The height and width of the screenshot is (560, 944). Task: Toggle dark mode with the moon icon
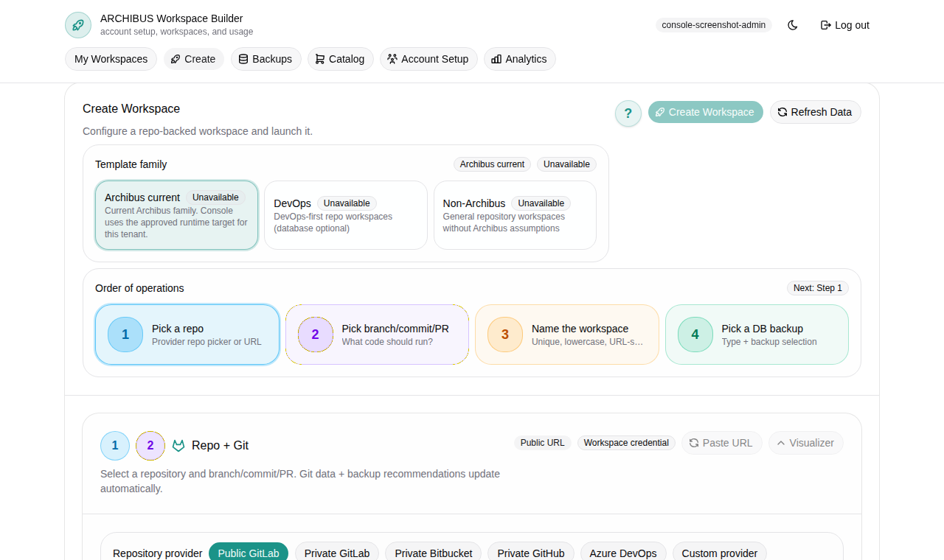tap(792, 24)
